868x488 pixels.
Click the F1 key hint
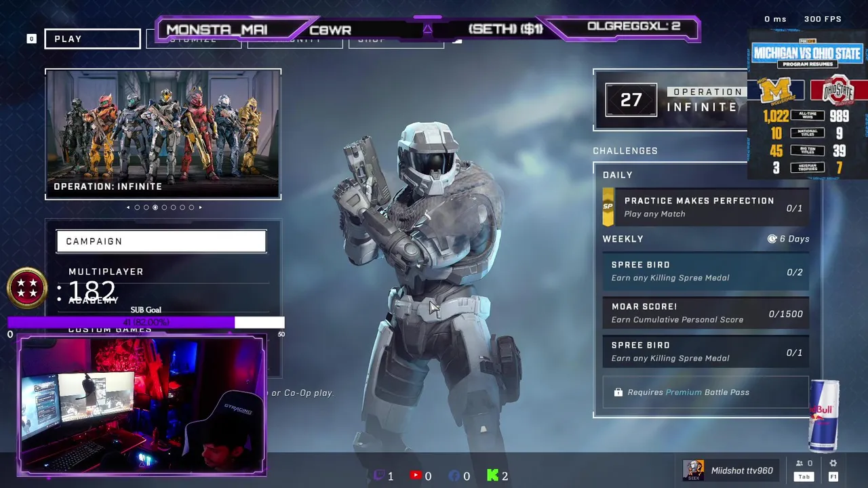click(x=833, y=477)
